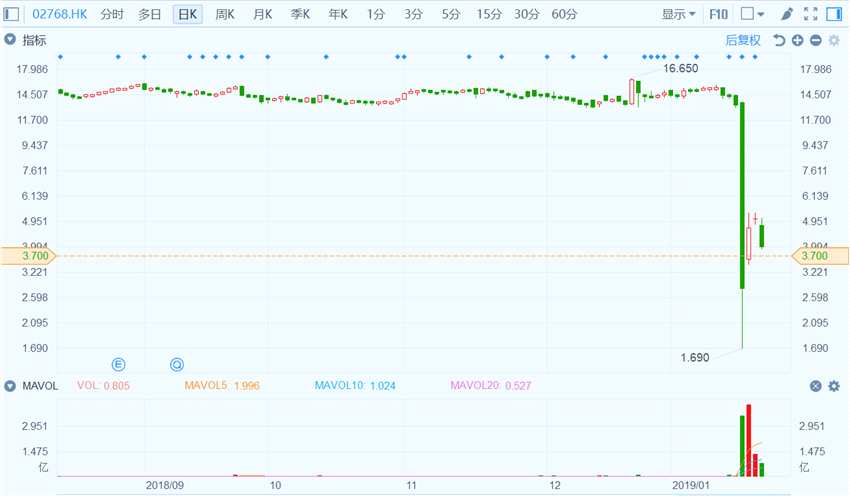Toggle the right sidebar panel icon
This screenshot has height=496, width=850.
coord(834,14)
